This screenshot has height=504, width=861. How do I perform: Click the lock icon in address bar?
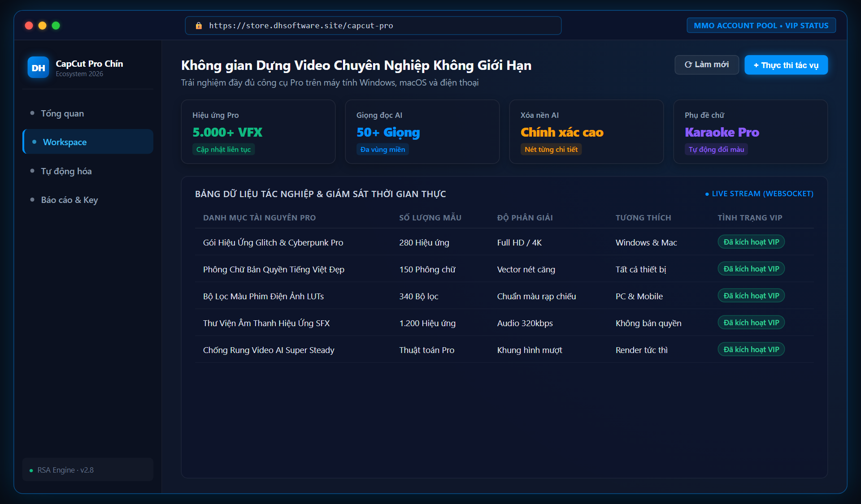(199, 26)
